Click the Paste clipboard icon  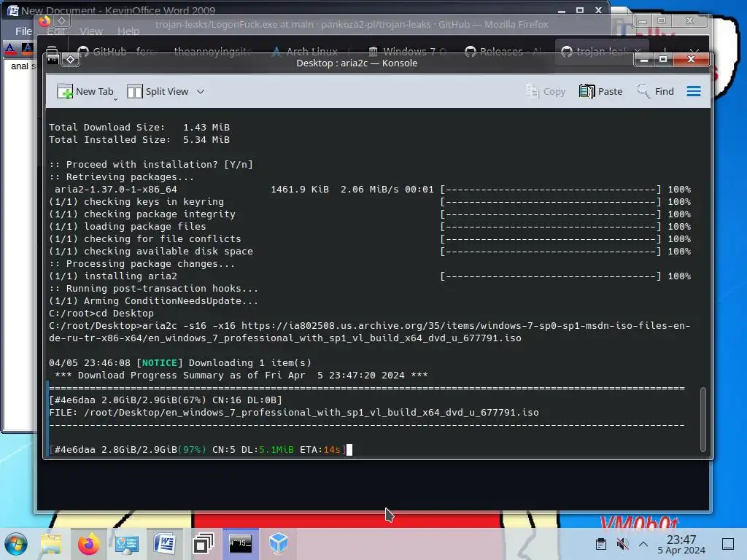[x=587, y=91]
